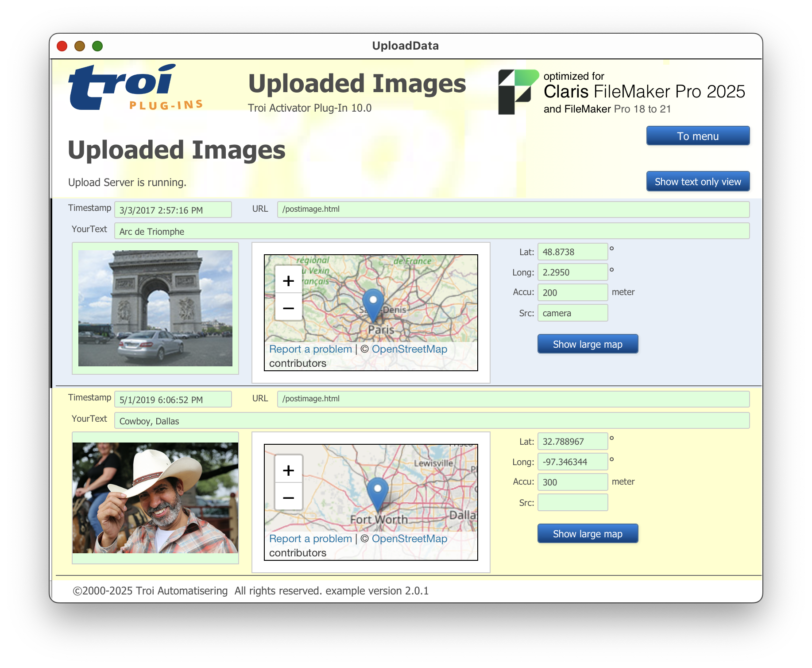
Task: Open OpenStreetMap link on Fort Worth map
Action: point(410,539)
